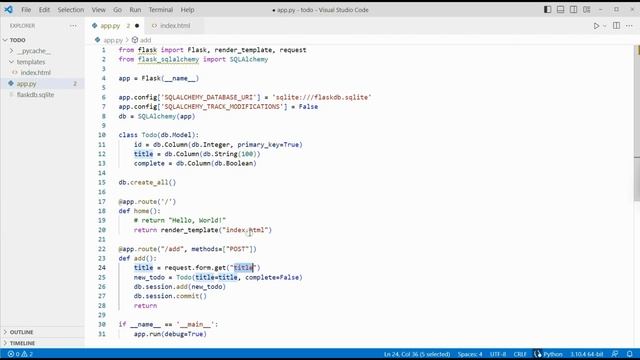The width and height of the screenshot is (640, 360).
Task: Toggle the bottom panel layout icon
Action: click(x=560, y=9)
